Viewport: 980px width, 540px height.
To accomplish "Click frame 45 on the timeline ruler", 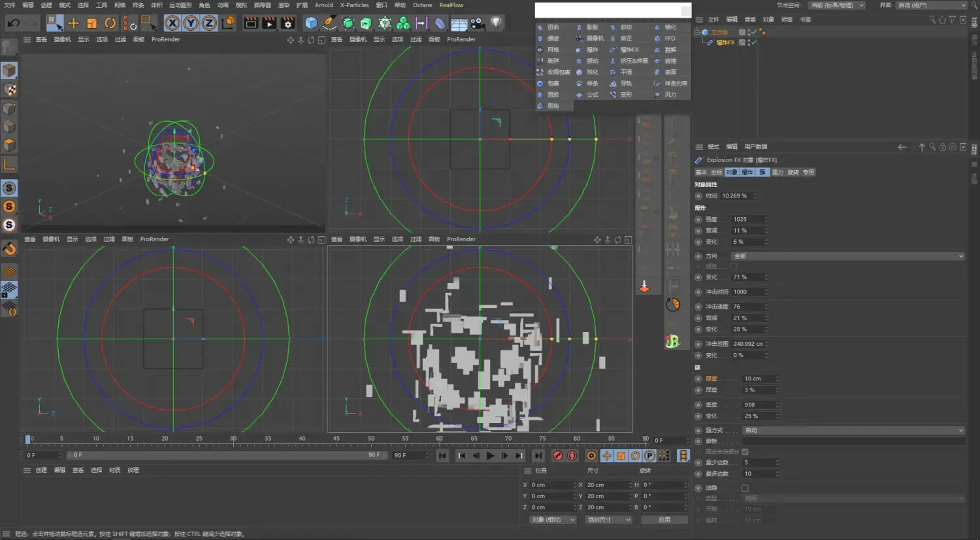I will coord(336,439).
